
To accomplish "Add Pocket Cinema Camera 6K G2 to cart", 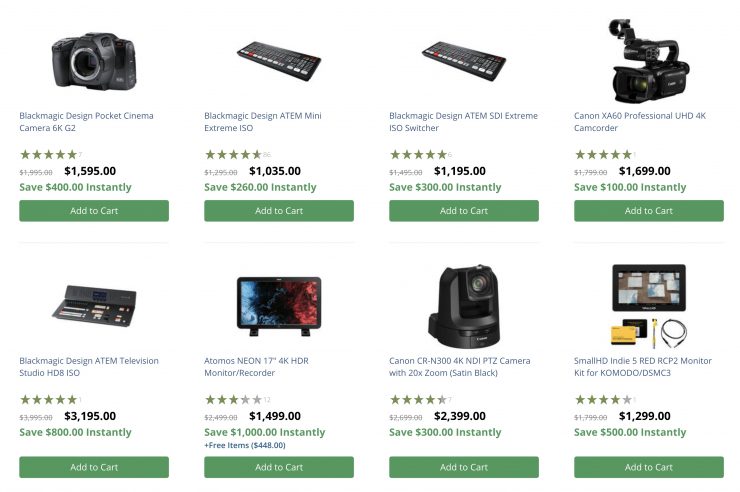I will pos(94,211).
